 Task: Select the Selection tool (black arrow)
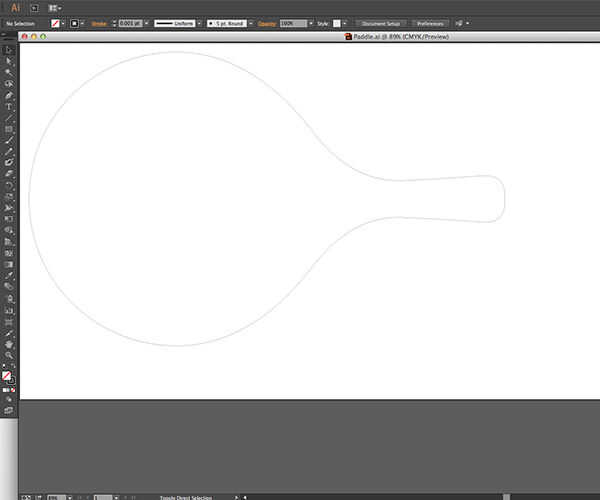(x=8, y=50)
